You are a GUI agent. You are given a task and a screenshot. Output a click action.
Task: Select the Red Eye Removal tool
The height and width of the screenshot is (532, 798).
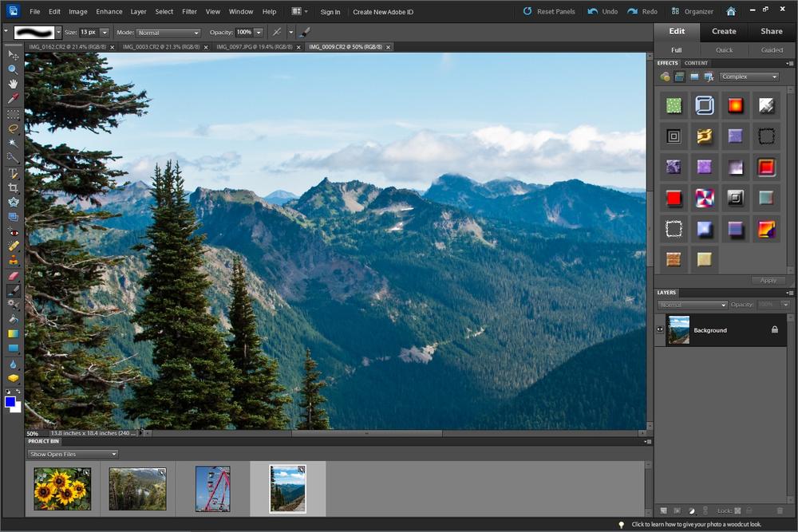coord(13,232)
